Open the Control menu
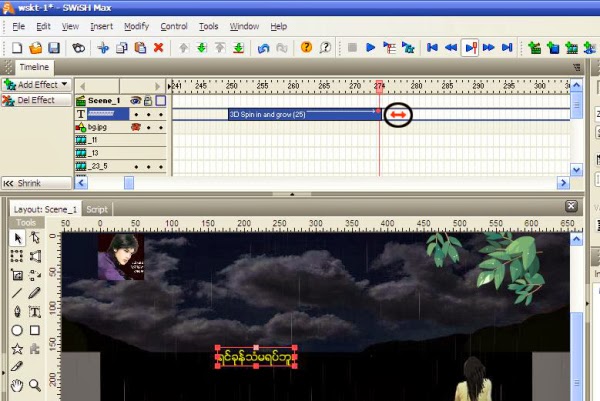This screenshot has width=600, height=401. [x=174, y=26]
